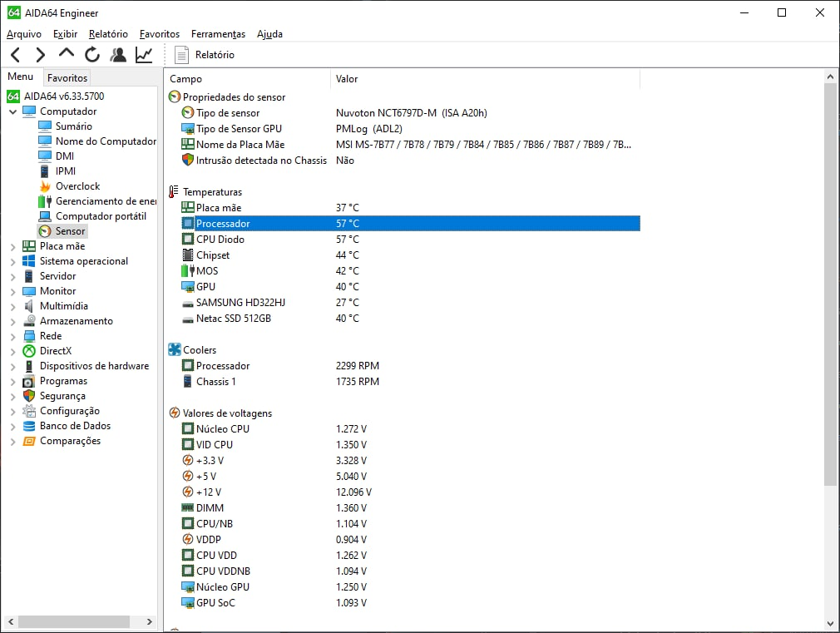Click the Valores de voltagens lightning icon

click(x=174, y=413)
